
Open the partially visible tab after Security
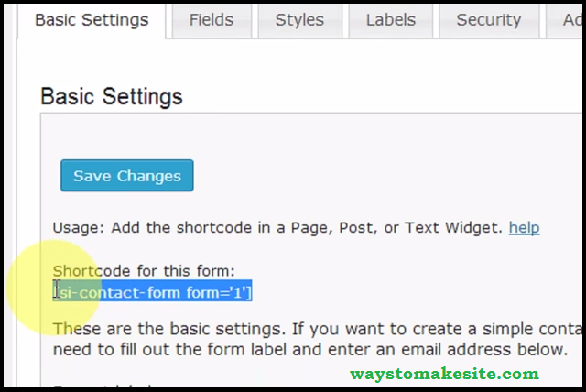(572, 19)
